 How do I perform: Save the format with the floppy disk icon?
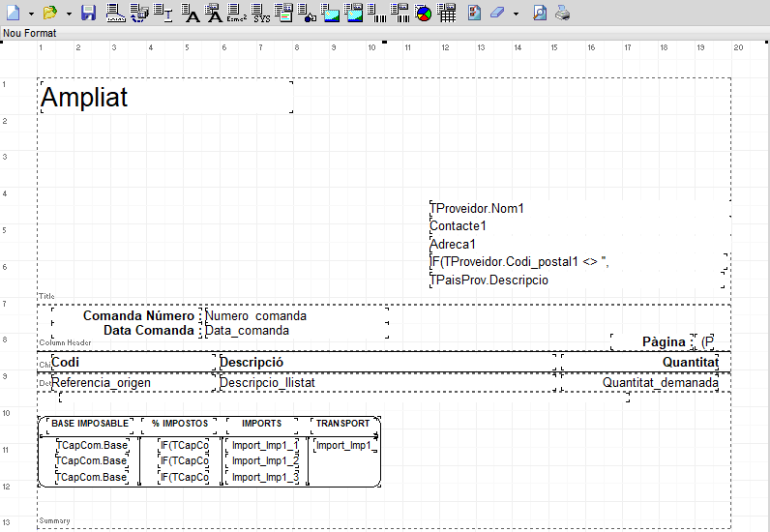88,13
